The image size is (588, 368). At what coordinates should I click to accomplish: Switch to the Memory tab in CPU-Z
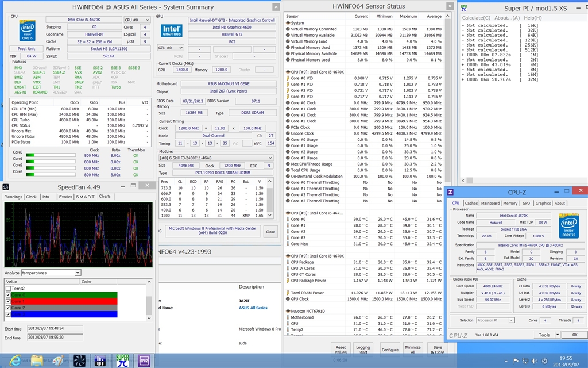(x=510, y=203)
